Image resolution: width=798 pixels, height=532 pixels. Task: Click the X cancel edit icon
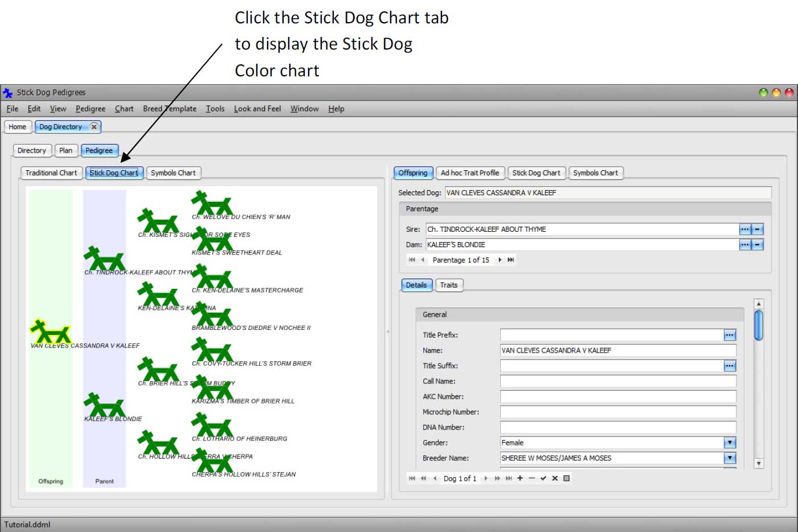click(555, 478)
